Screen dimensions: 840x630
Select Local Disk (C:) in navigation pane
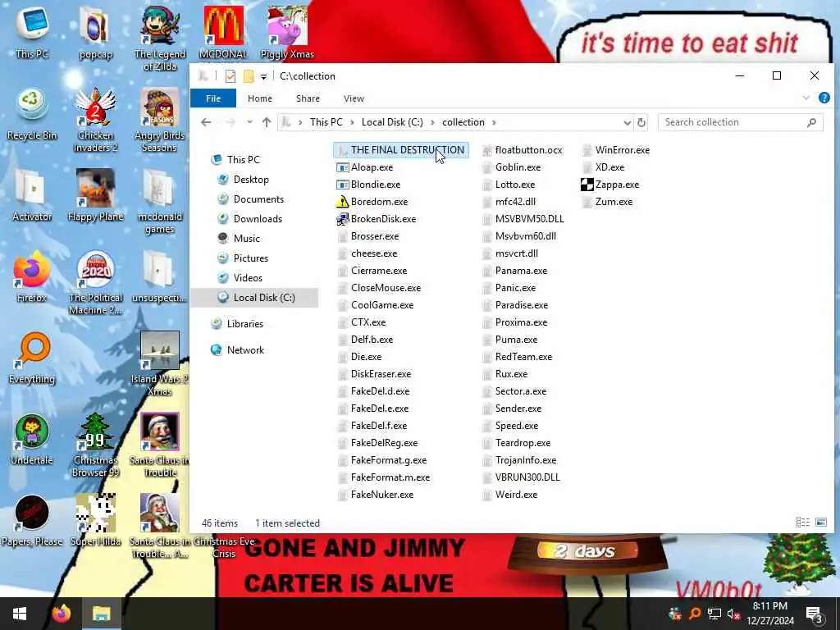pyautogui.click(x=255, y=297)
